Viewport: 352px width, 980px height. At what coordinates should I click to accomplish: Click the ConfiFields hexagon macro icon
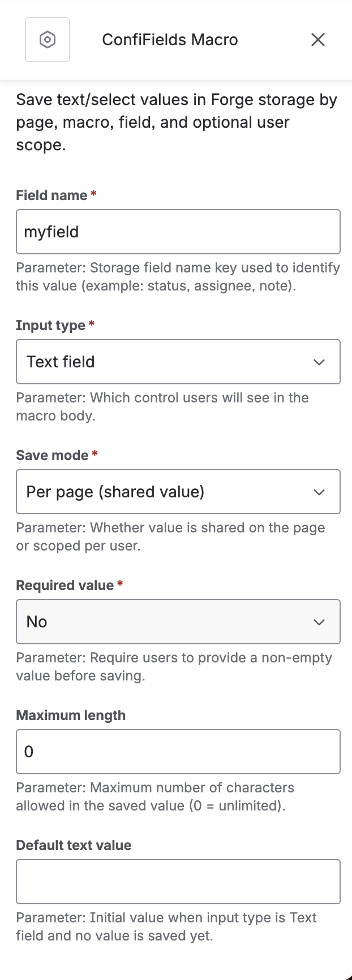(x=48, y=40)
